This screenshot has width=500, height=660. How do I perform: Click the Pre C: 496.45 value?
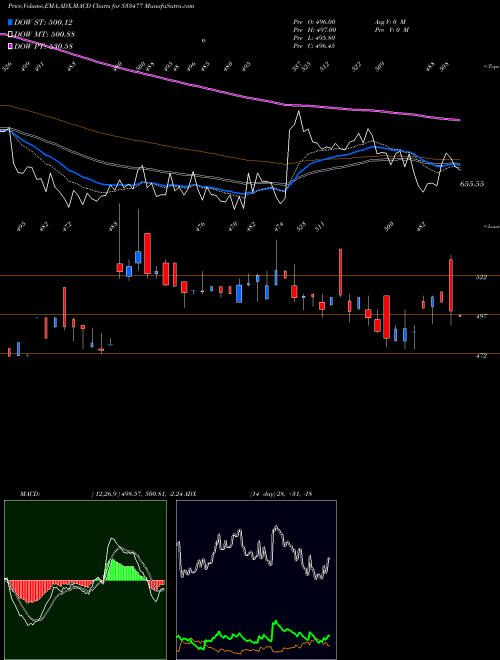pos(314,46)
